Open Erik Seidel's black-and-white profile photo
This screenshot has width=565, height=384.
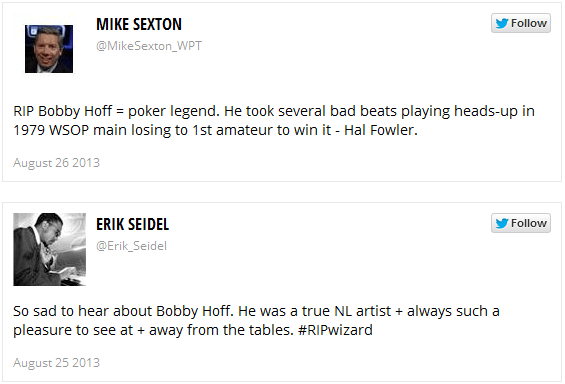click(x=50, y=249)
